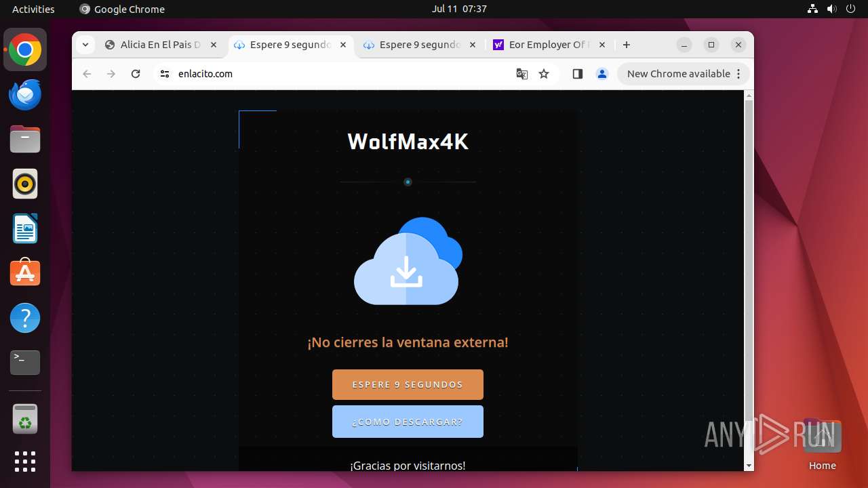Open volume control in top bar
The height and width of the screenshot is (488, 868).
[832, 9]
